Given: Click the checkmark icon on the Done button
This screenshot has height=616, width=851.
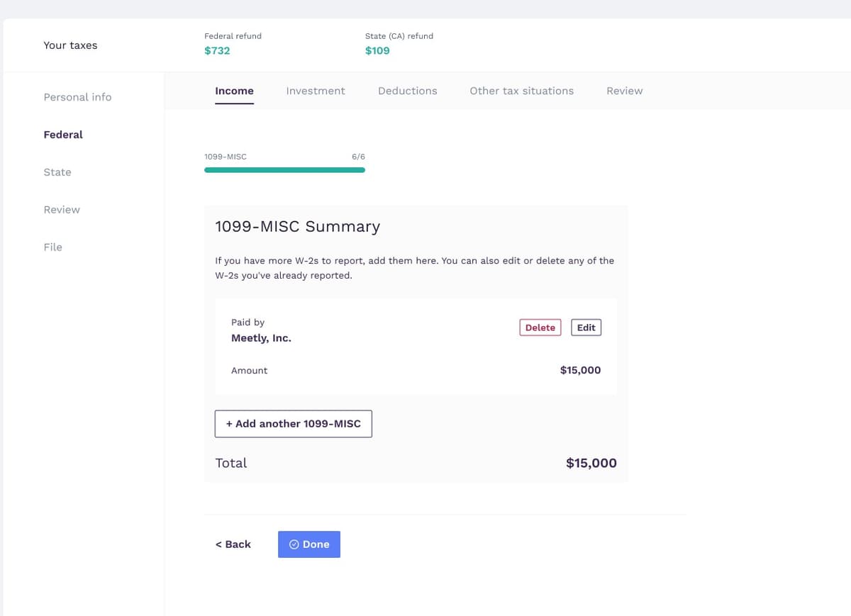Looking at the screenshot, I should point(294,544).
